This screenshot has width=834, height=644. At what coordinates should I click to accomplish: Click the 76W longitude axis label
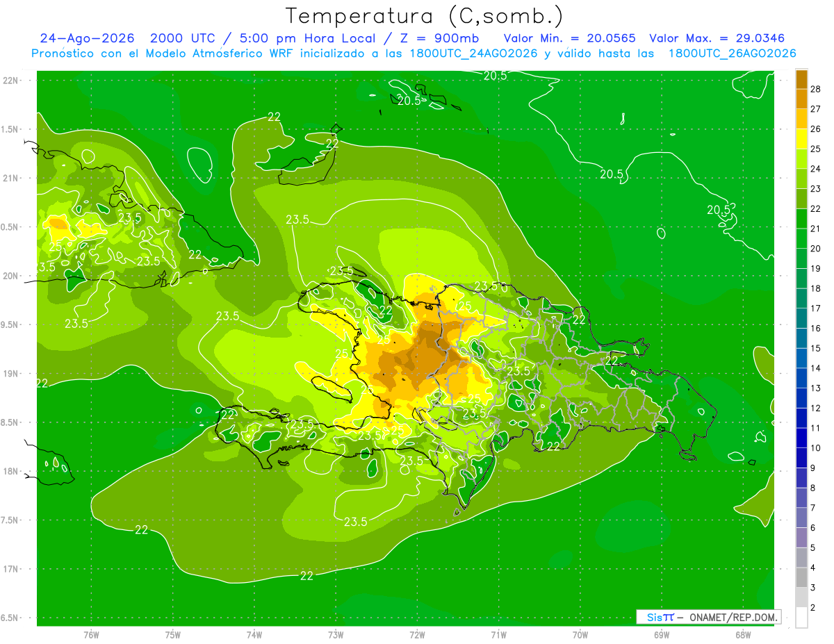[x=91, y=634]
